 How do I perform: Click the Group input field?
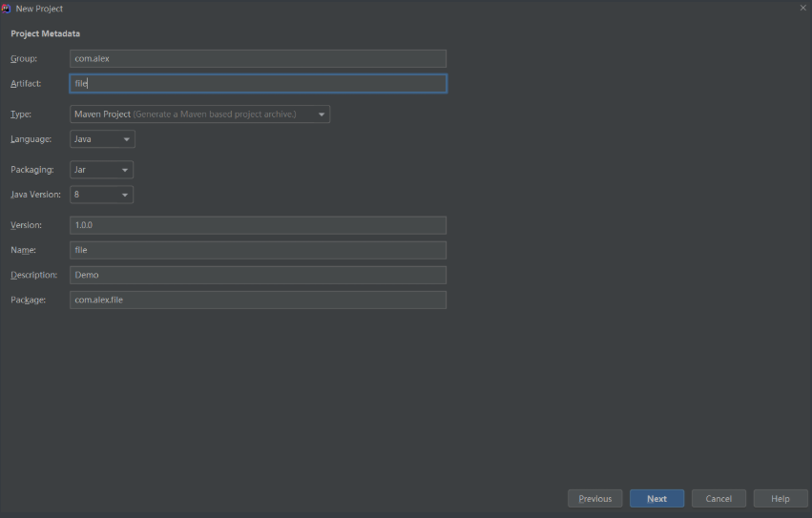pyautogui.click(x=258, y=58)
